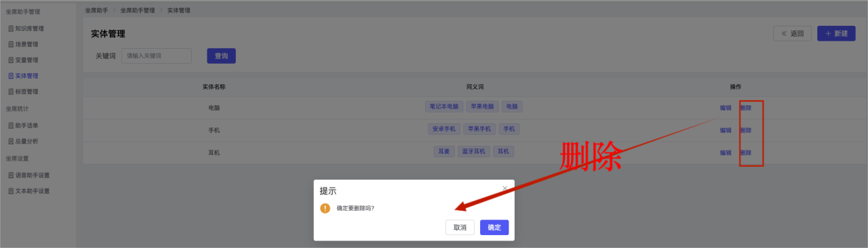The image size is (868, 248).
Task: Focus the 关键词 input field
Action: point(157,56)
